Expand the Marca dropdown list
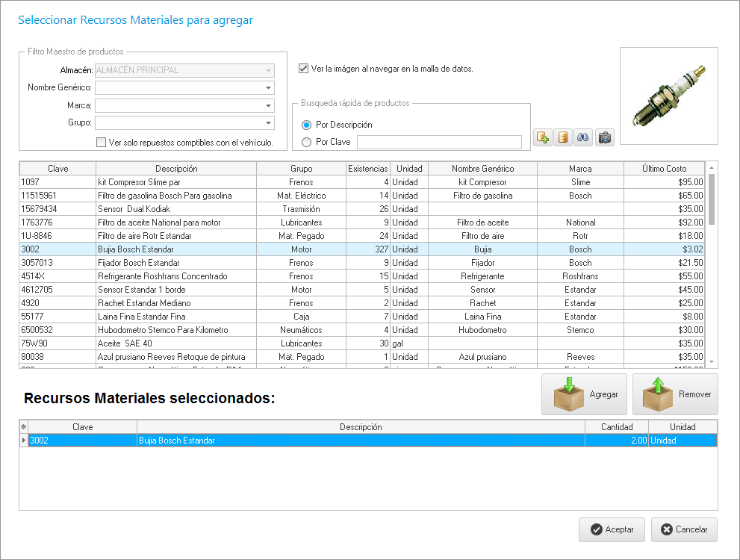Screen dimensions: 740x560 (x=268, y=105)
